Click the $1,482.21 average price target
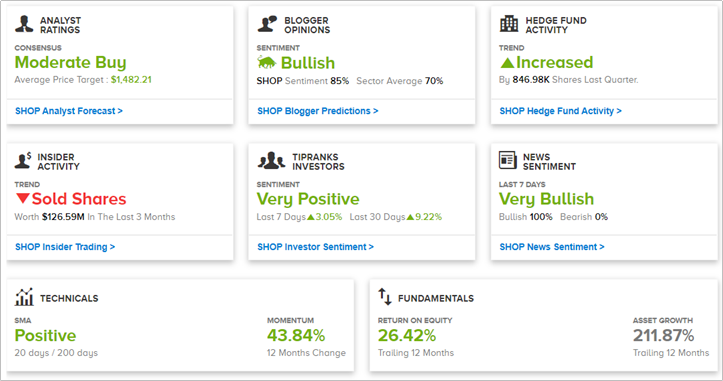 [131, 79]
